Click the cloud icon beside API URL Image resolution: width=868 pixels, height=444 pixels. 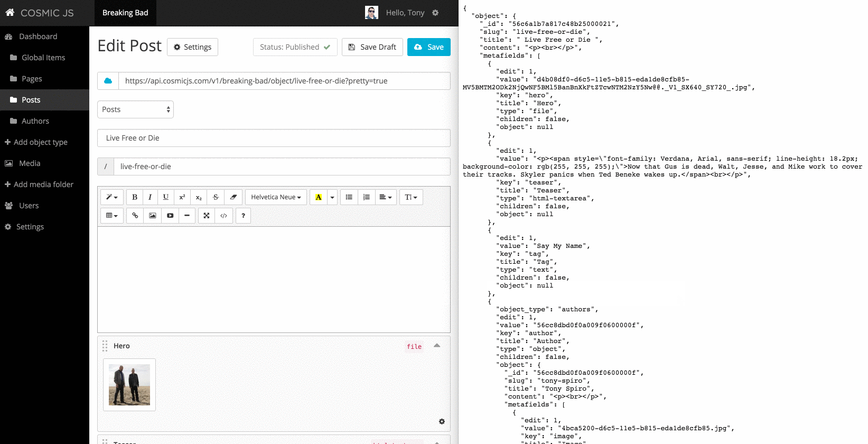click(108, 81)
